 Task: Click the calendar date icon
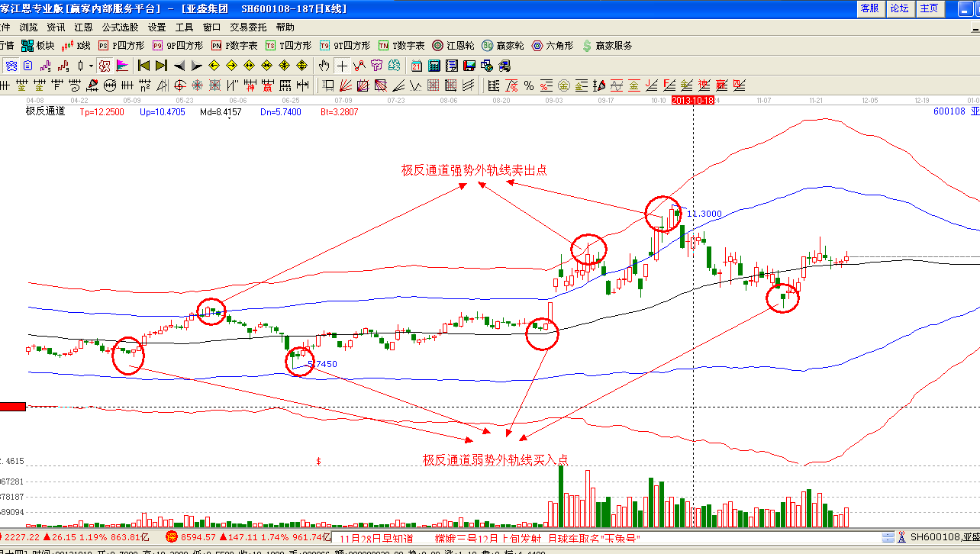click(x=417, y=66)
